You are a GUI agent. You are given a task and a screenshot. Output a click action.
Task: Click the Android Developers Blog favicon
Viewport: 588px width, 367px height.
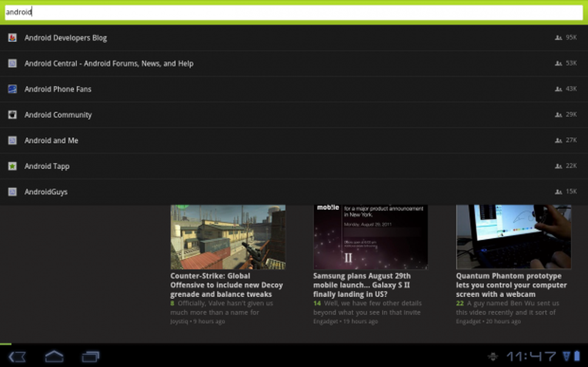12,38
